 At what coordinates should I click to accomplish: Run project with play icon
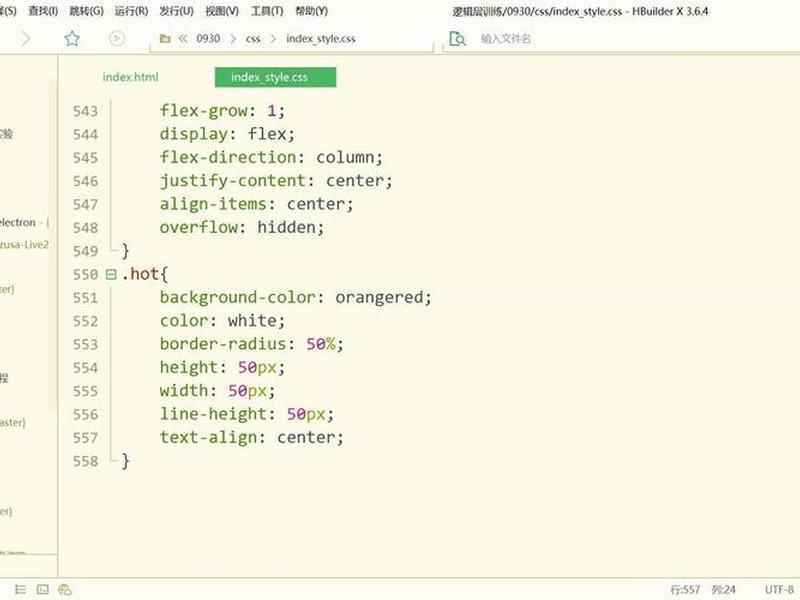click(117, 38)
